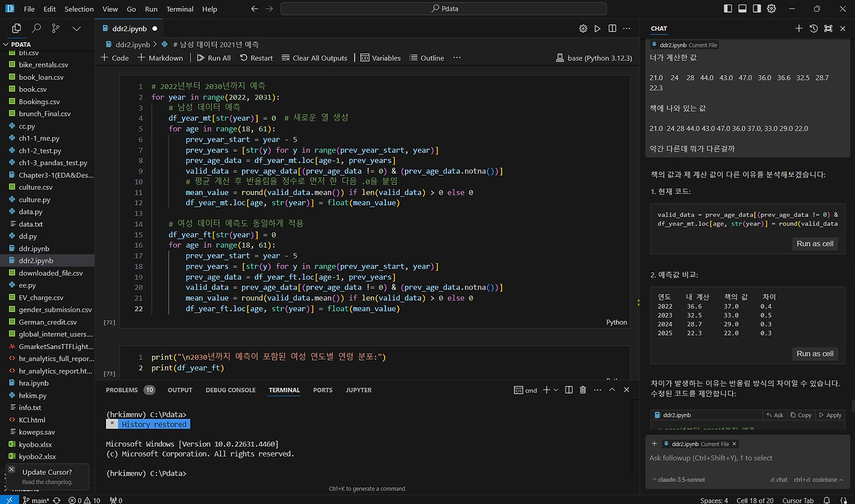The width and height of the screenshot is (855, 504).
Task: Split the terminal pane
Action: pyautogui.click(x=568, y=390)
